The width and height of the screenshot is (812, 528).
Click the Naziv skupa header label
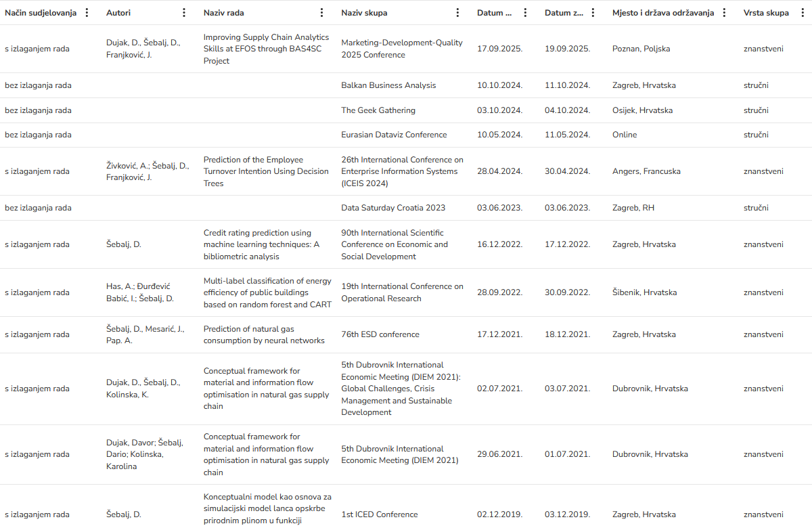364,13
